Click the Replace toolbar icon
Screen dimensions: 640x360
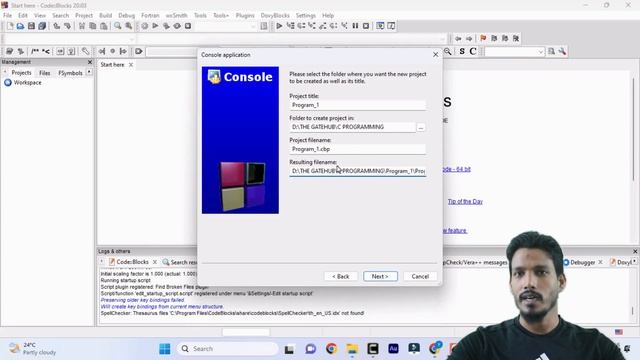pos(129,26)
